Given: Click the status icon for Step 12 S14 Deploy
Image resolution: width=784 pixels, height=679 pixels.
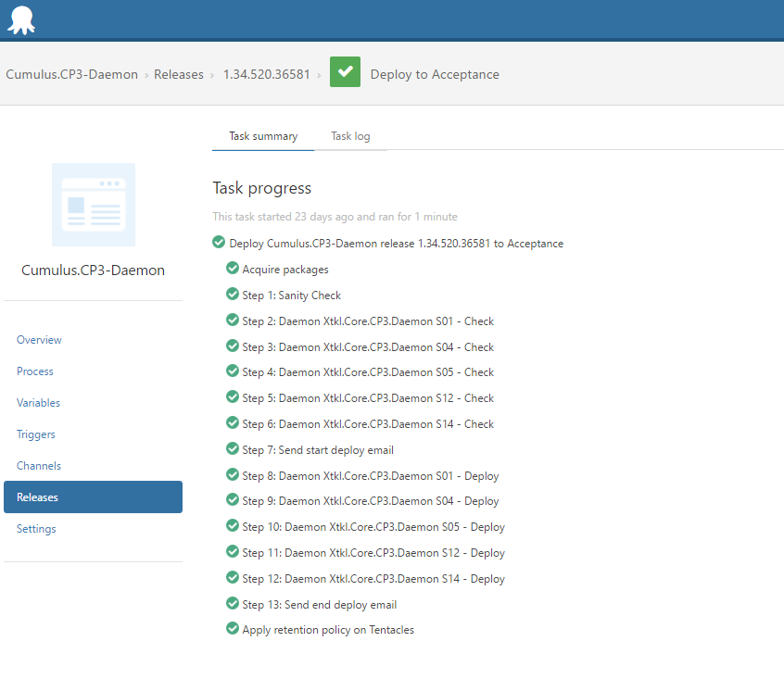Looking at the screenshot, I should (233, 578).
